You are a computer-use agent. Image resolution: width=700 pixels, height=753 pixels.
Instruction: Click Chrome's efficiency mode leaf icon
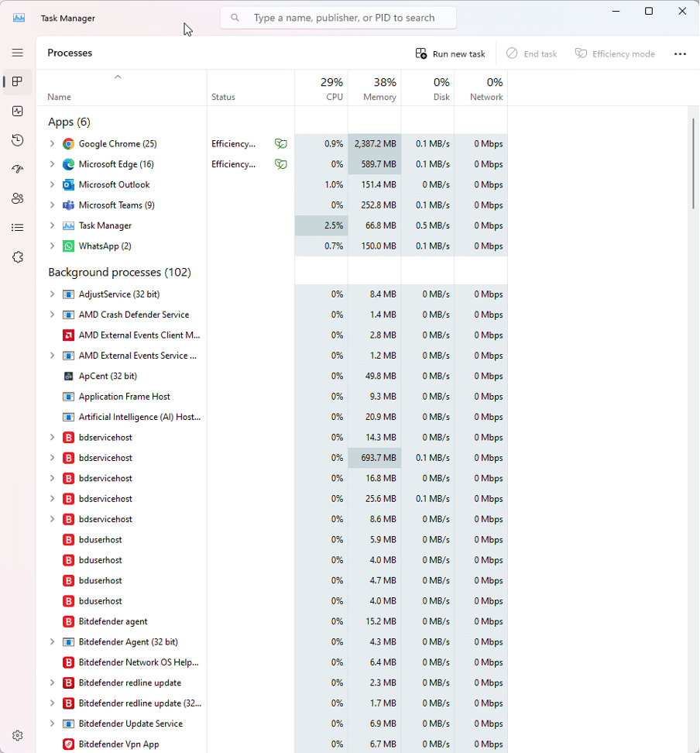point(281,143)
